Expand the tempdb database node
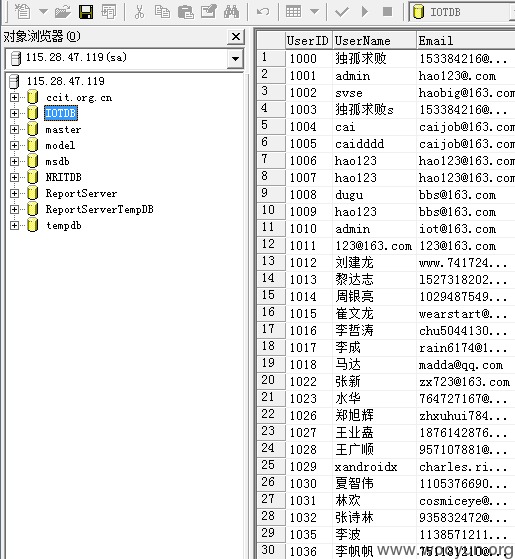Image resolution: width=515 pixels, height=559 pixels. [14, 225]
